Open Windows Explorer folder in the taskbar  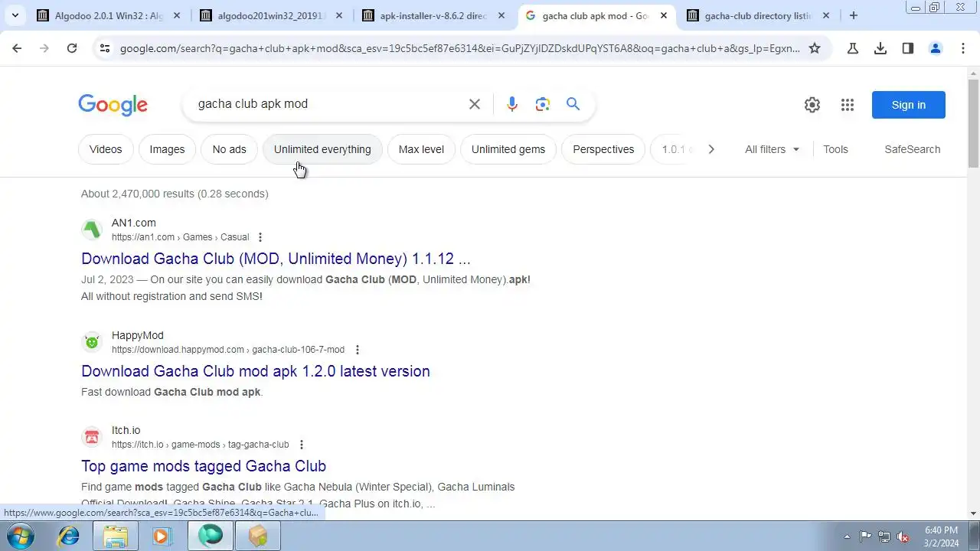[x=116, y=536]
